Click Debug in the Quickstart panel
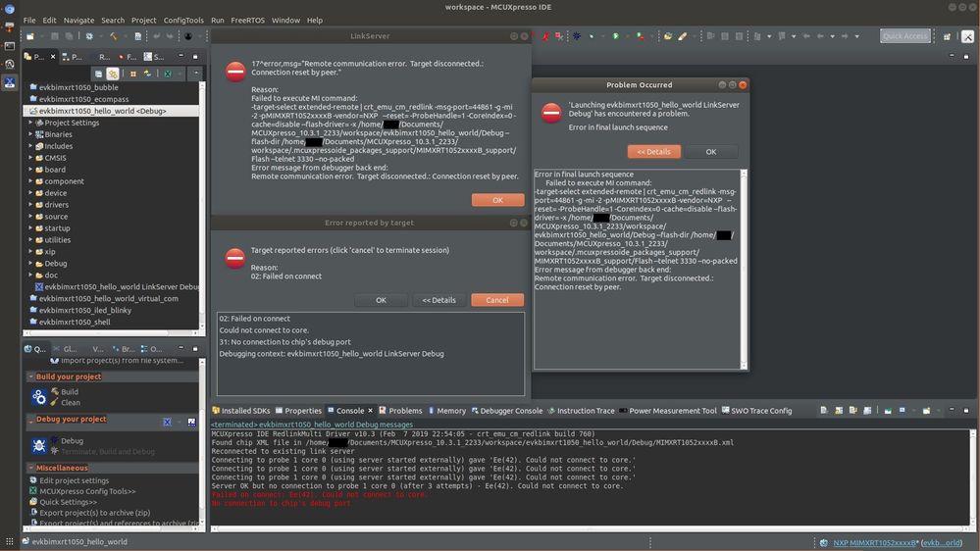Screen dimensions: 980x551 pyautogui.click(x=72, y=440)
